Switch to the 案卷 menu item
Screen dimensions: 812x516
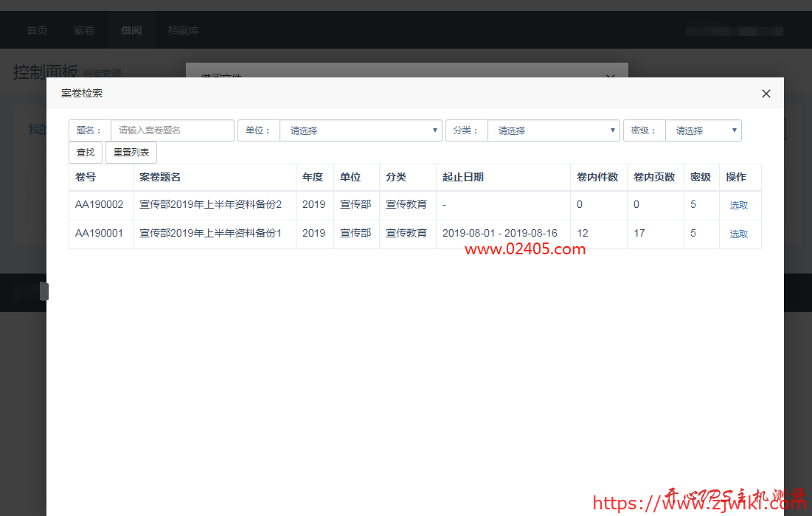point(84,30)
